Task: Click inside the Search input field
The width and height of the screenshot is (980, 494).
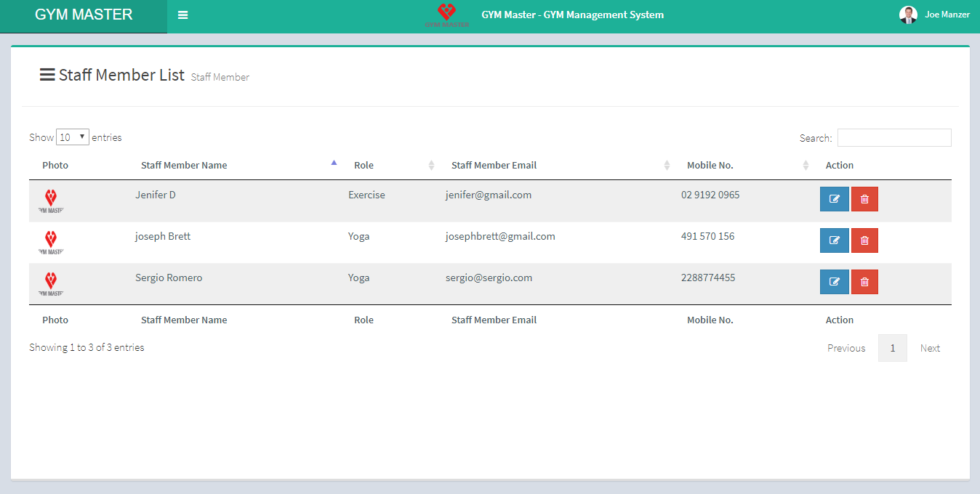Action: 893,138
